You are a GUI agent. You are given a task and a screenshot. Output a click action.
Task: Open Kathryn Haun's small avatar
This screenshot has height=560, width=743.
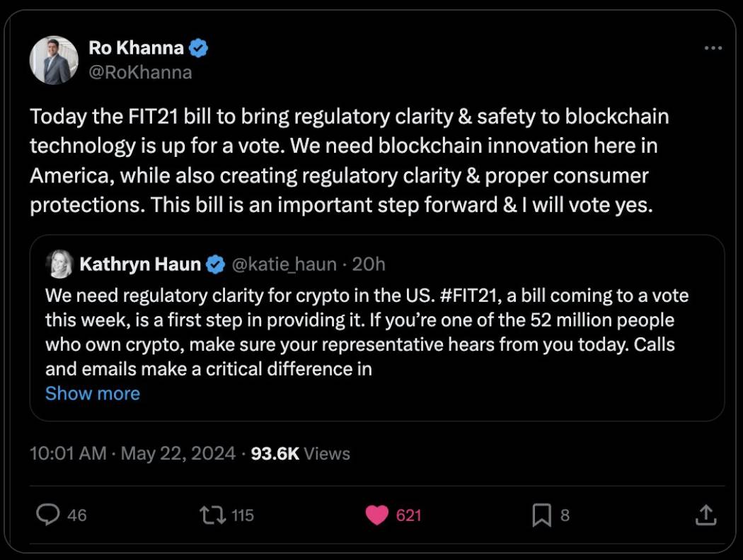coord(59,264)
